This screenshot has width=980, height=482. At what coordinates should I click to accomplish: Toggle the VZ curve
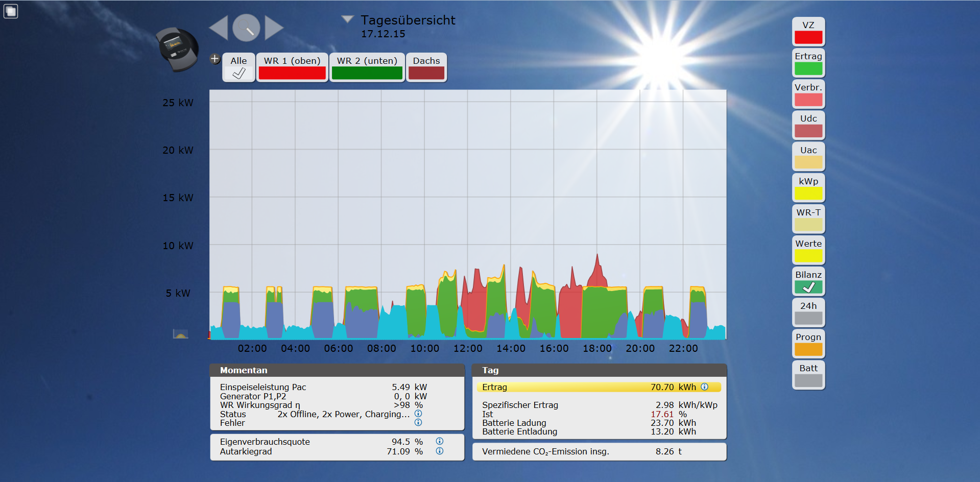(x=808, y=32)
